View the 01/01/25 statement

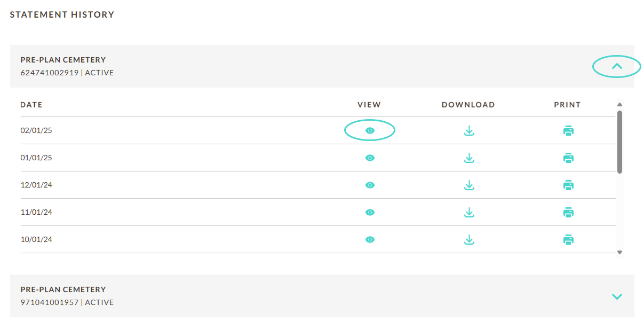pyautogui.click(x=370, y=158)
